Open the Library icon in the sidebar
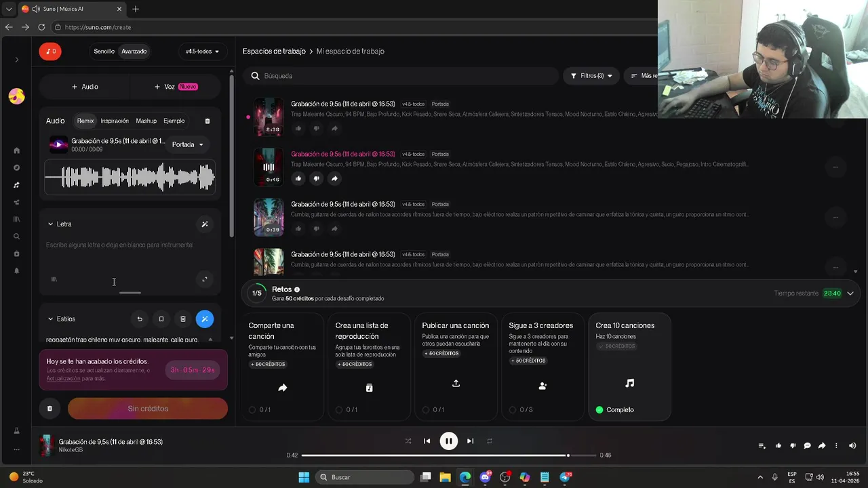 (x=17, y=219)
